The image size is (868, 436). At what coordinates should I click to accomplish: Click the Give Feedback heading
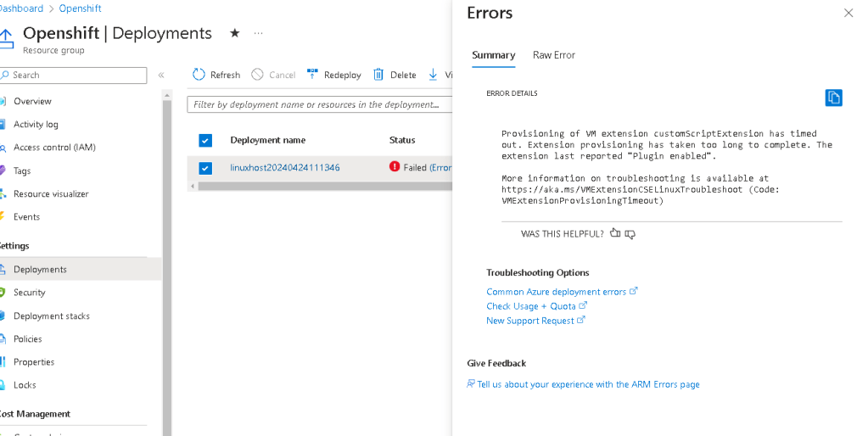(x=496, y=363)
